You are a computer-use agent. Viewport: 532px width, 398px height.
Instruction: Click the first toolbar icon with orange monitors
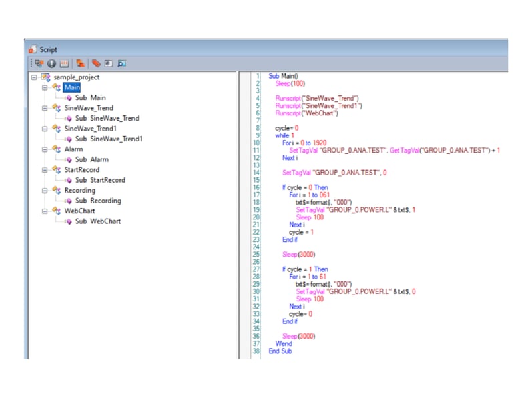click(39, 63)
